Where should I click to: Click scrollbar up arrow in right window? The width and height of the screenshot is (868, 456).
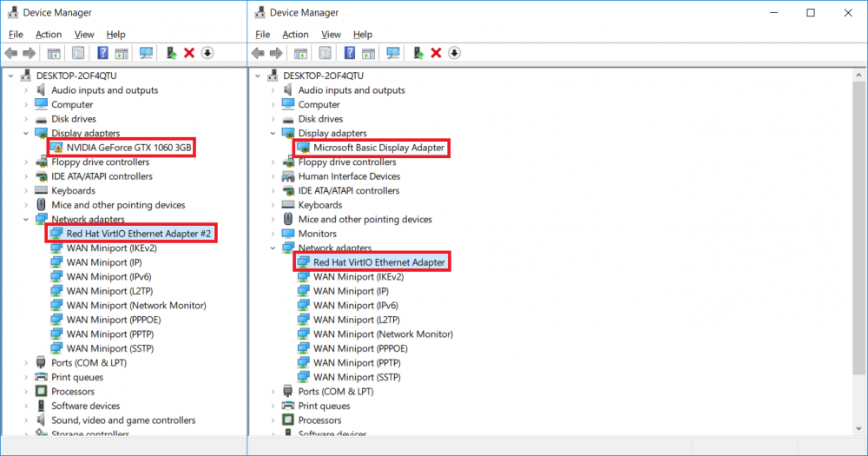click(858, 75)
